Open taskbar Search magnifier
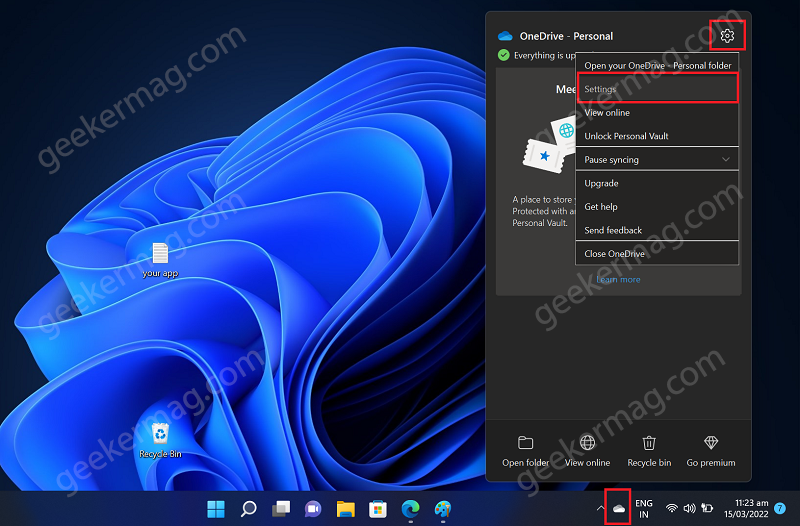 click(248, 509)
